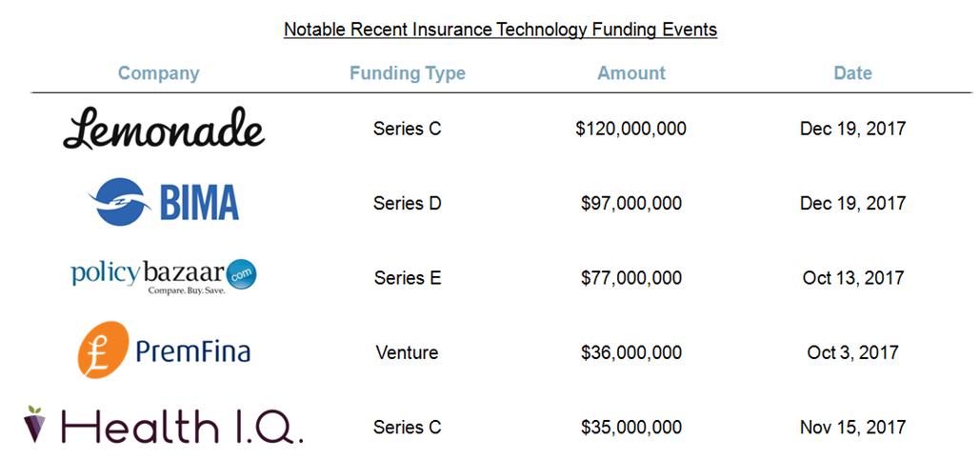Click the Compare. Buy. Save. tagline

[187, 291]
